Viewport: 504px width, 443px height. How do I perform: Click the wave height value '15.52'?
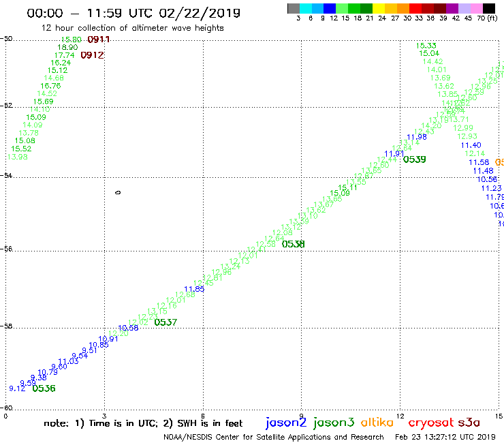coord(21,149)
